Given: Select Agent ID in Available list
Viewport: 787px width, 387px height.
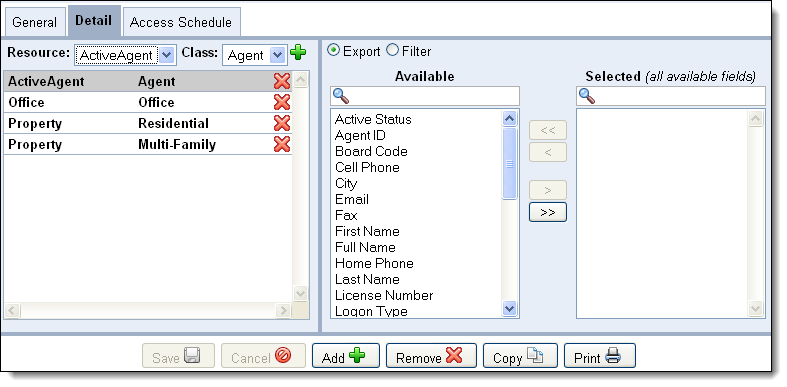Looking at the screenshot, I should (360, 136).
